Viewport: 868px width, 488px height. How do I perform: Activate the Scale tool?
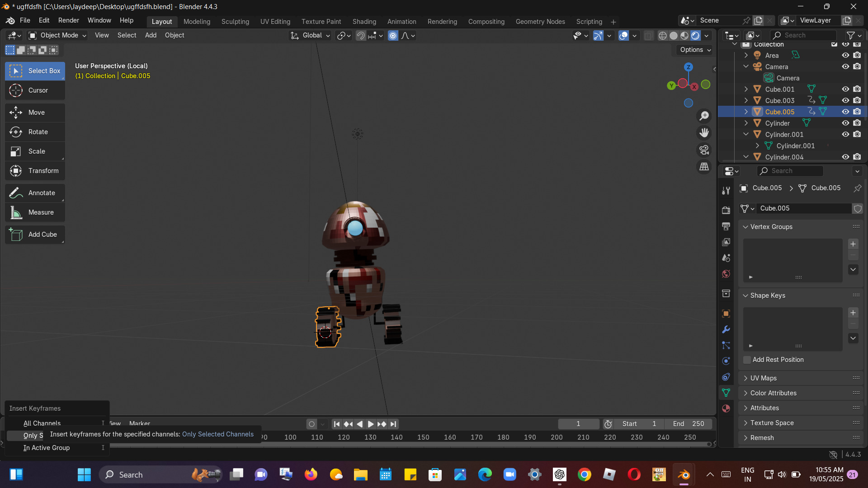35,151
